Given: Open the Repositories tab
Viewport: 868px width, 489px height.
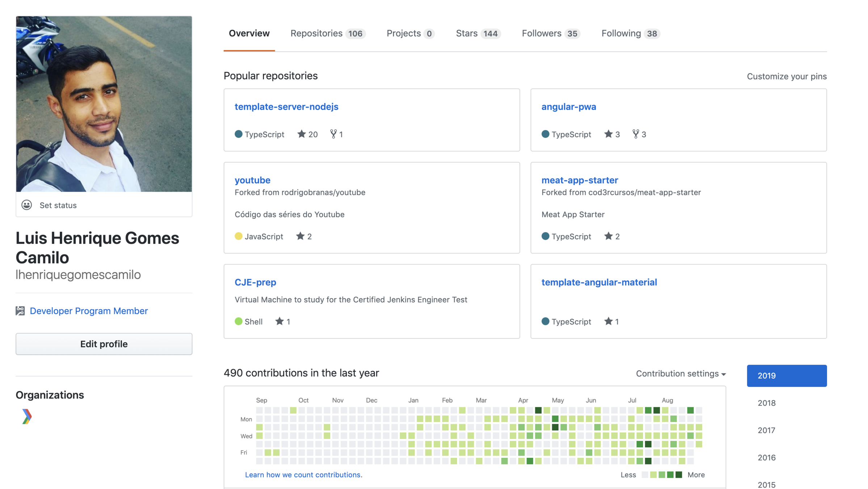Looking at the screenshot, I should [x=327, y=33].
